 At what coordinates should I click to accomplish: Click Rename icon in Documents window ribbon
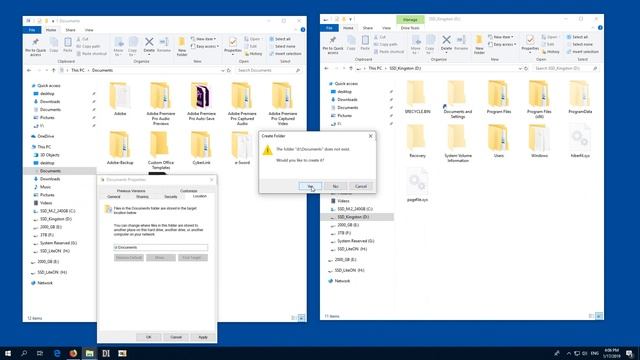click(x=164, y=45)
